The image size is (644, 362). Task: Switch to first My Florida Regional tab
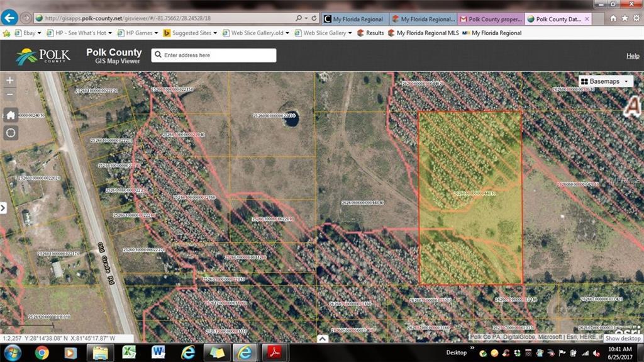click(x=354, y=19)
